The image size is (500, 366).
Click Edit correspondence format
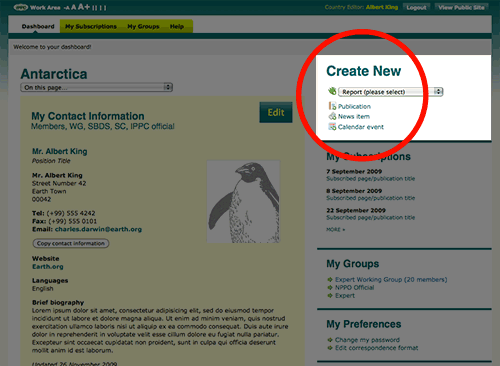tap(376, 348)
